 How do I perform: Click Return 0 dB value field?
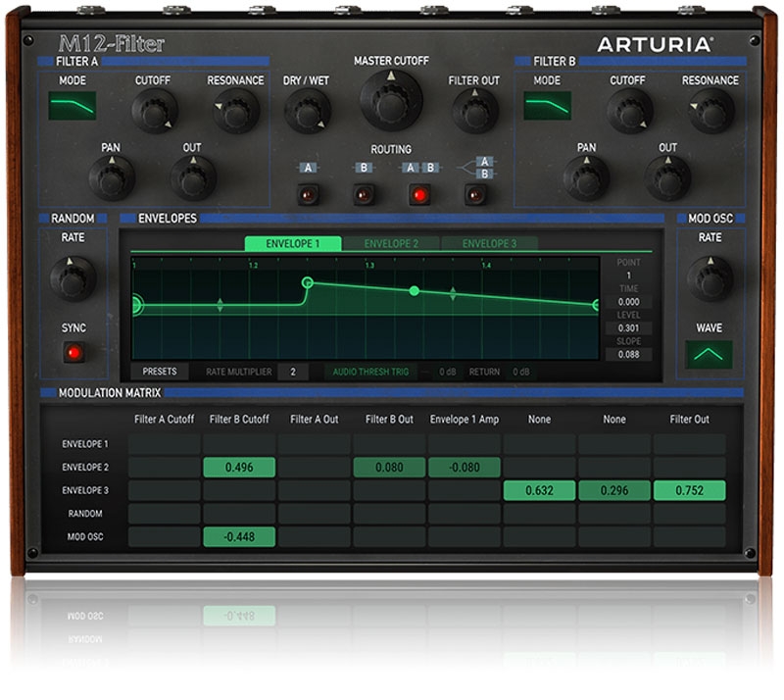click(521, 372)
